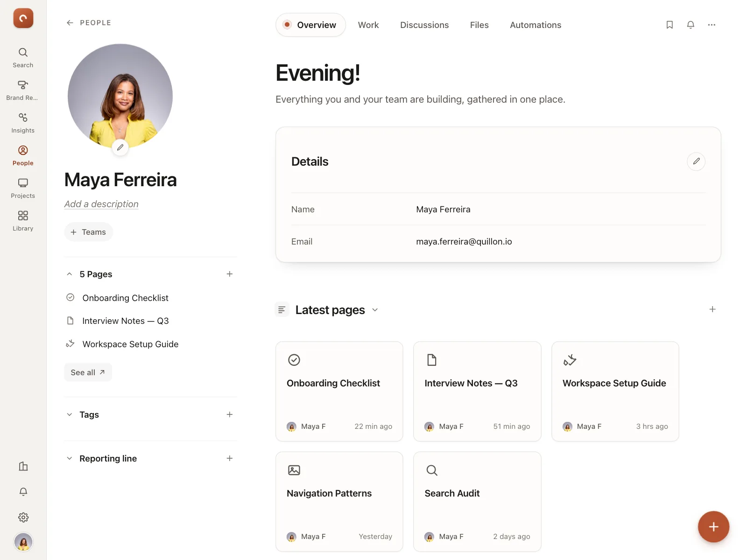Open the more options ellipsis menu
The width and height of the screenshot is (747, 560).
(x=712, y=25)
